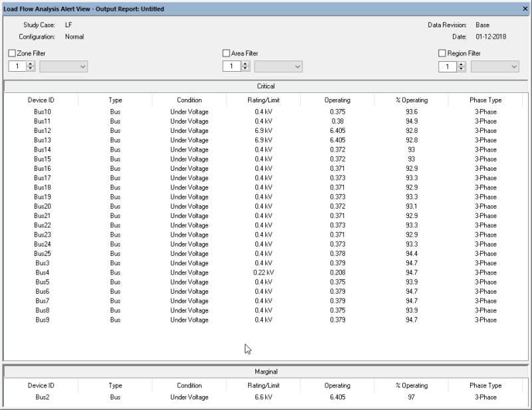The height and width of the screenshot is (410, 532).
Task: Sort Critical list by Type column
Action: [115, 100]
